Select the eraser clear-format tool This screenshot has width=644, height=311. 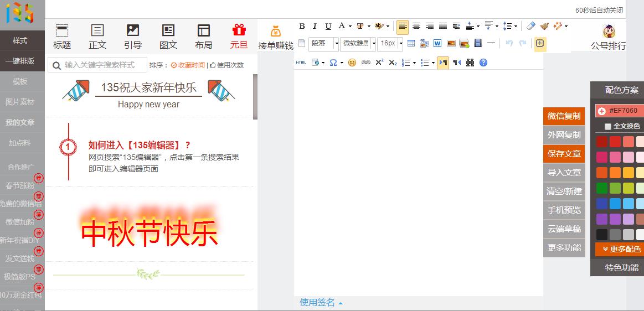point(531,26)
